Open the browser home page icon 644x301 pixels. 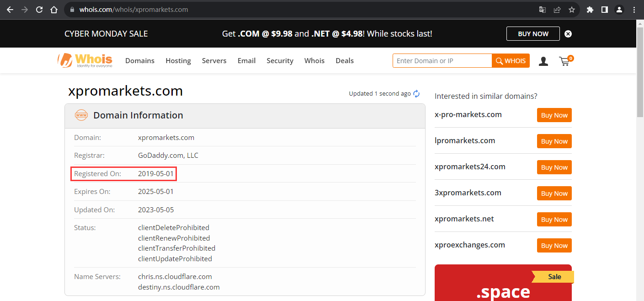[x=54, y=10]
